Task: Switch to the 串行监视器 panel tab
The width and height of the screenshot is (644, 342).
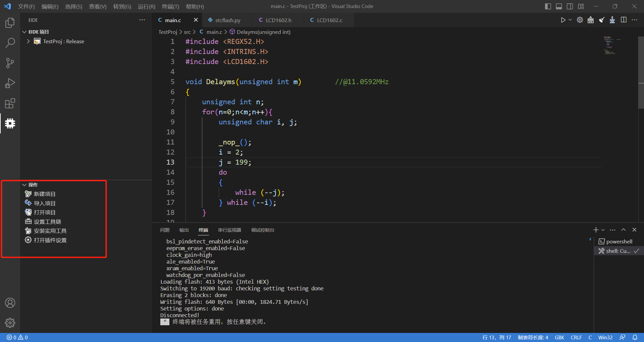Action: (x=229, y=230)
